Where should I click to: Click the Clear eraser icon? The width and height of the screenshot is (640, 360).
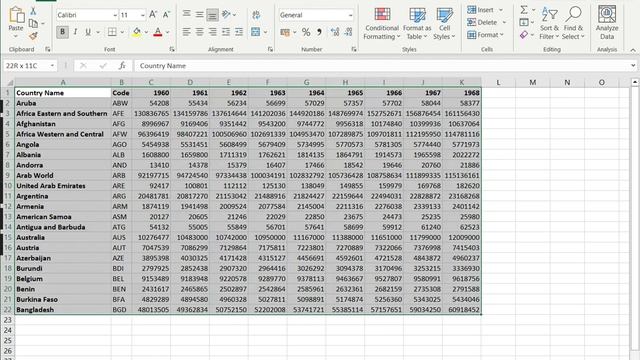point(524,35)
